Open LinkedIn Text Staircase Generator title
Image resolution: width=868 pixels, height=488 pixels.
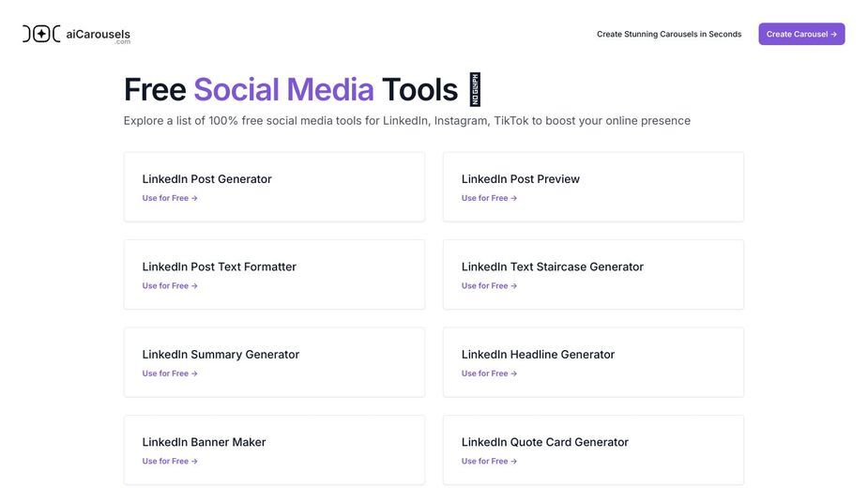(553, 267)
